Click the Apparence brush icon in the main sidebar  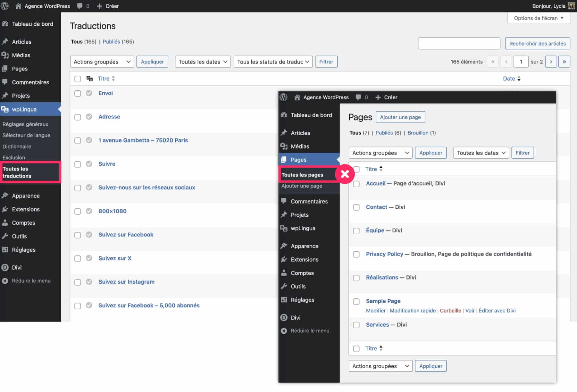pyautogui.click(x=5, y=196)
